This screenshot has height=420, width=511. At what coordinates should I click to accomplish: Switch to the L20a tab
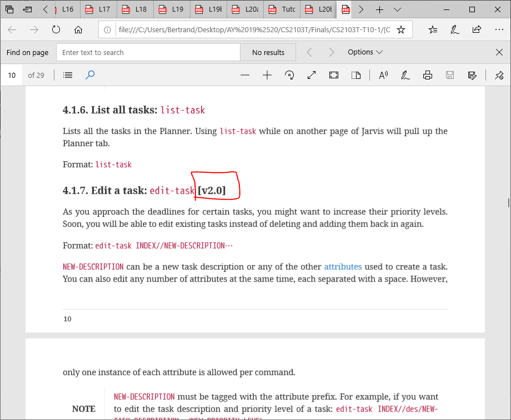(x=245, y=9)
